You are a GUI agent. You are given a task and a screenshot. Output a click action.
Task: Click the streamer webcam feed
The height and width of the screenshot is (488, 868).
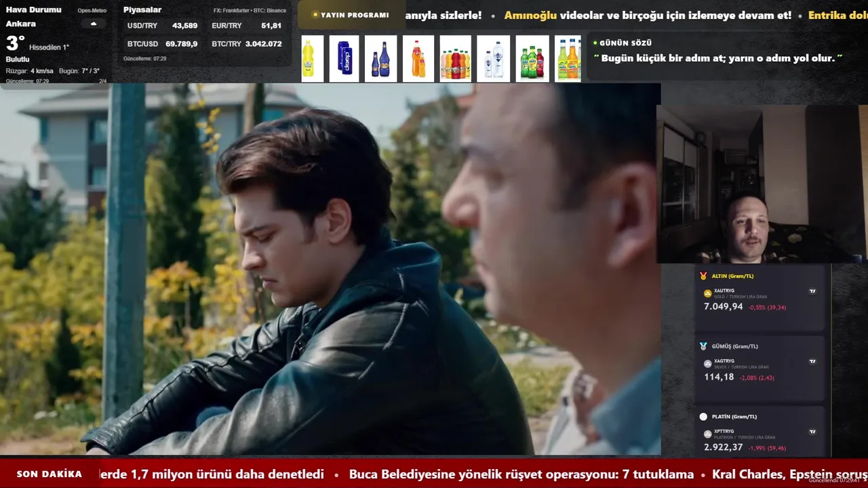coord(762,183)
